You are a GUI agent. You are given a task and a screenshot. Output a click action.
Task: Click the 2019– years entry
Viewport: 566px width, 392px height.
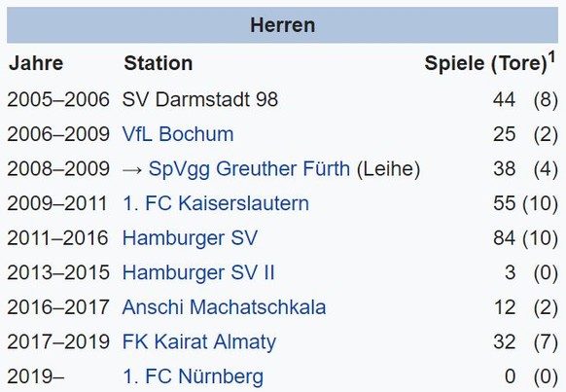point(35,376)
